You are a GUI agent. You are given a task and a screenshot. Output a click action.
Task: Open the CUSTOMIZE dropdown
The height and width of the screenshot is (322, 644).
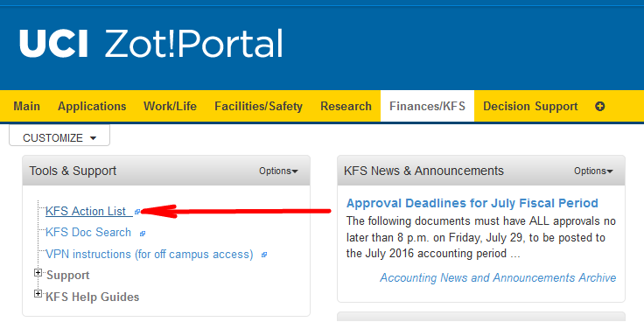coord(59,136)
